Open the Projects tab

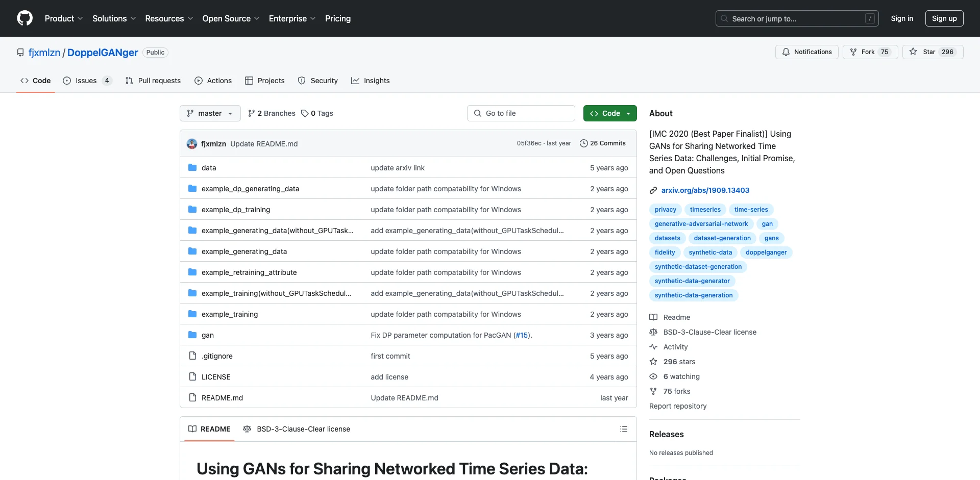[264, 81]
